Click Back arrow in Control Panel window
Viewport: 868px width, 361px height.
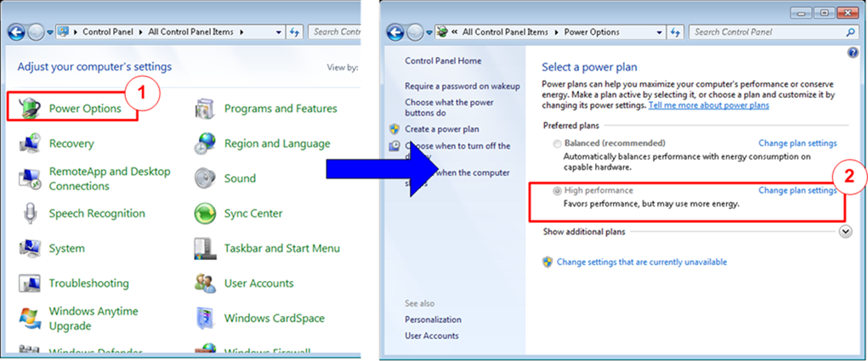click(x=17, y=32)
